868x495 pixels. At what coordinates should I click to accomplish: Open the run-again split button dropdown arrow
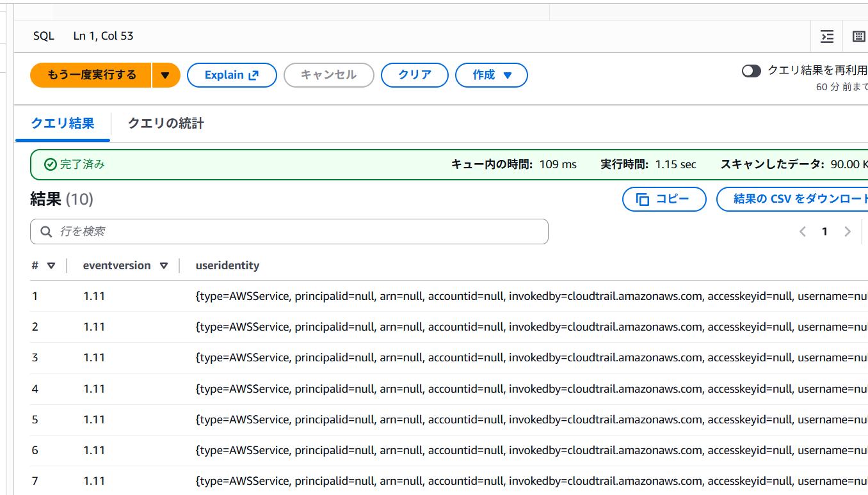(166, 75)
